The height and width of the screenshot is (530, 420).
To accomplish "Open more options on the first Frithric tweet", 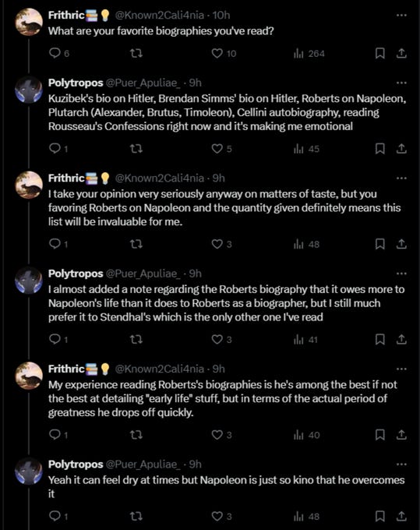I will [401, 16].
